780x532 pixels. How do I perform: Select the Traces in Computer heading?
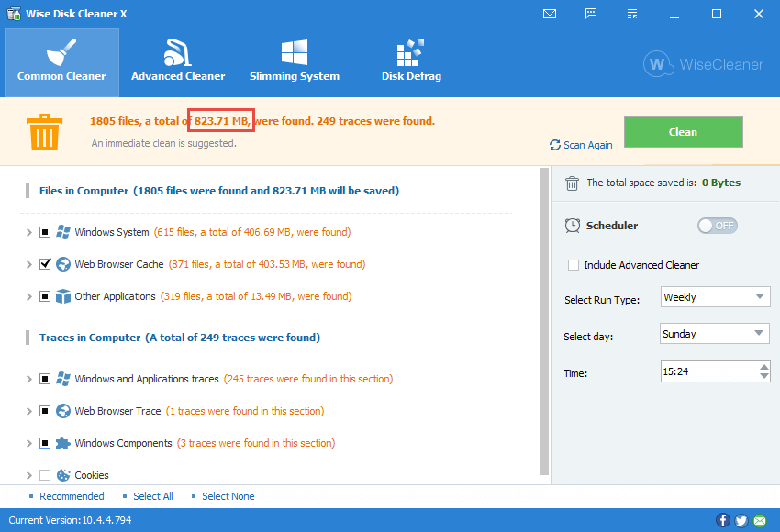tap(180, 338)
